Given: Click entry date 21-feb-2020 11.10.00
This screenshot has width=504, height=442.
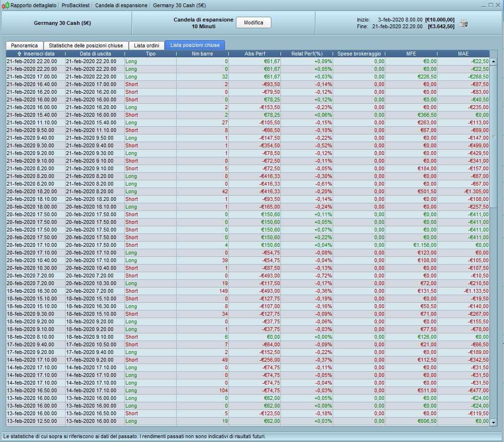Looking at the screenshot, I should [32, 123].
